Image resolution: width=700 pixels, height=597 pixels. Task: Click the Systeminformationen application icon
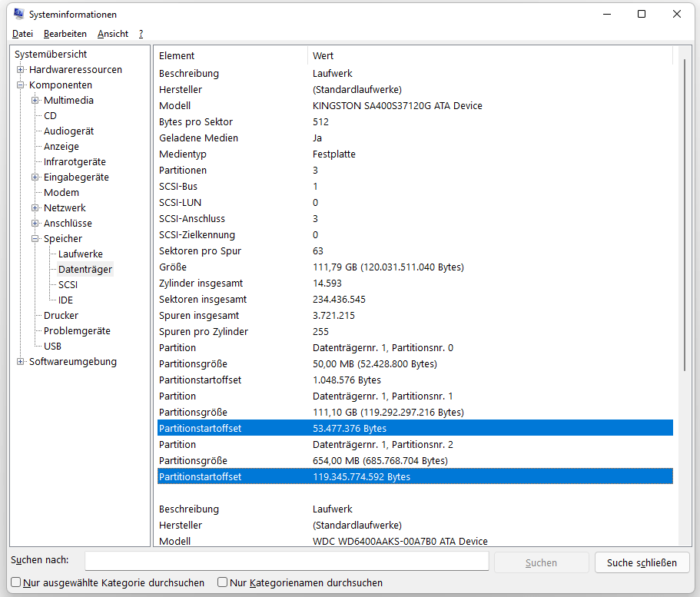coord(18,14)
